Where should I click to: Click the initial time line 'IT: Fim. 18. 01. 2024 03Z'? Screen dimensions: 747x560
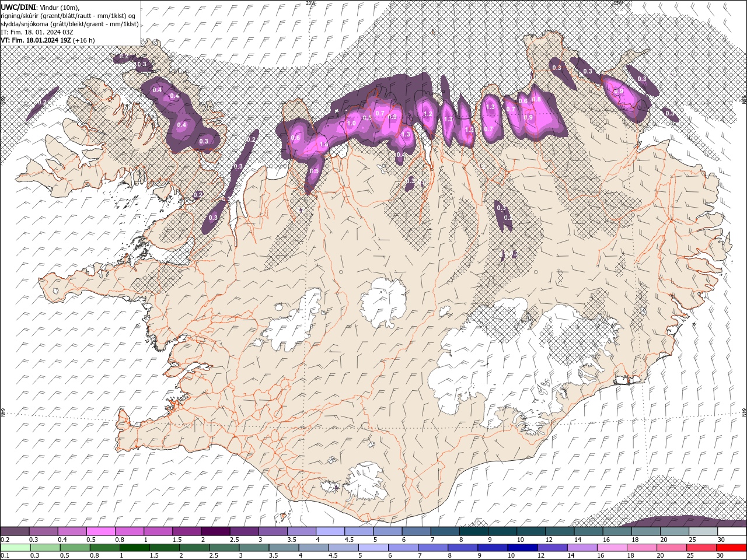(x=36, y=32)
